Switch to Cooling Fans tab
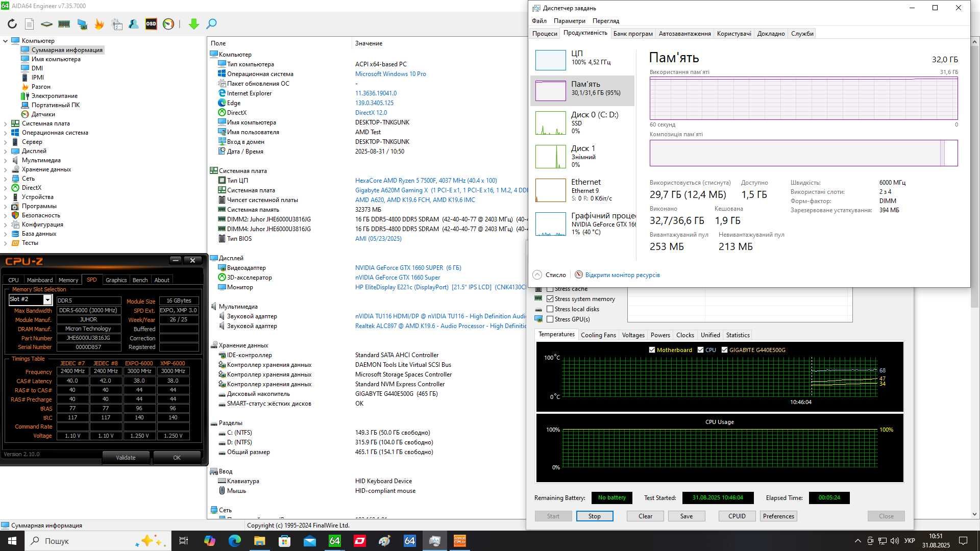This screenshot has width=980, height=551. point(598,335)
